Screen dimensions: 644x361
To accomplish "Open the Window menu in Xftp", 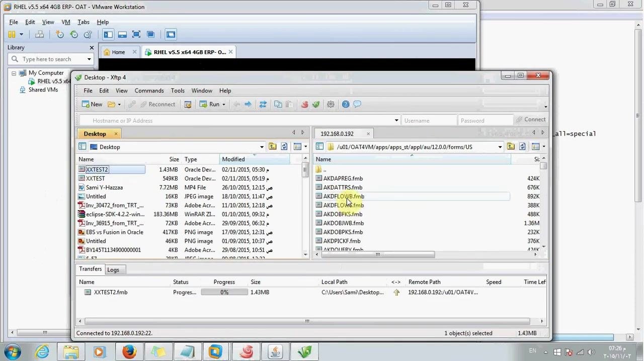I will (202, 91).
